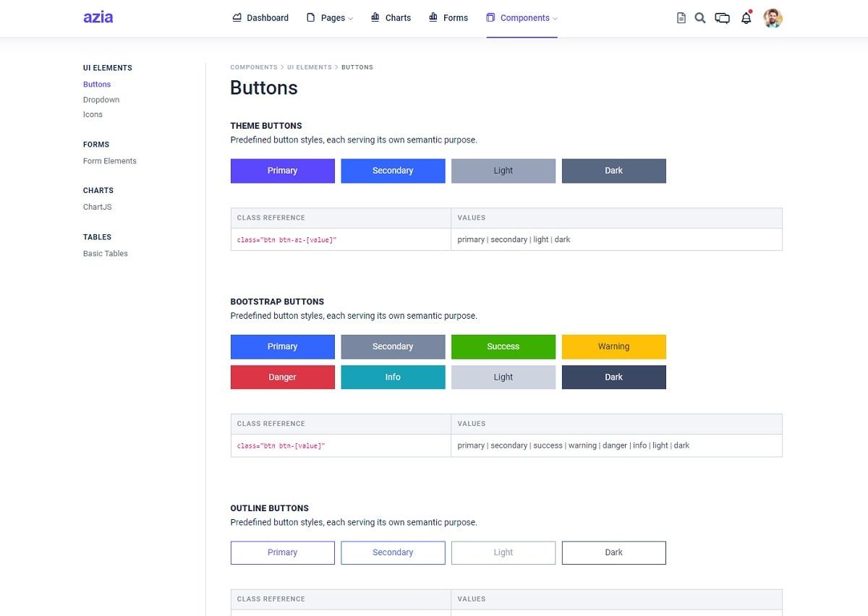This screenshot has width=868, height=616.
Task: Click the green Success bootstrap button
Action: pyautogui.click(x=503, y=346)
